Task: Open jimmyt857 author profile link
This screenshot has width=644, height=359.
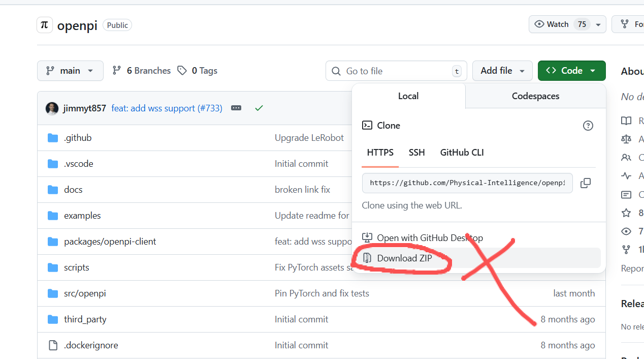Action: click(x=84, y=108)
